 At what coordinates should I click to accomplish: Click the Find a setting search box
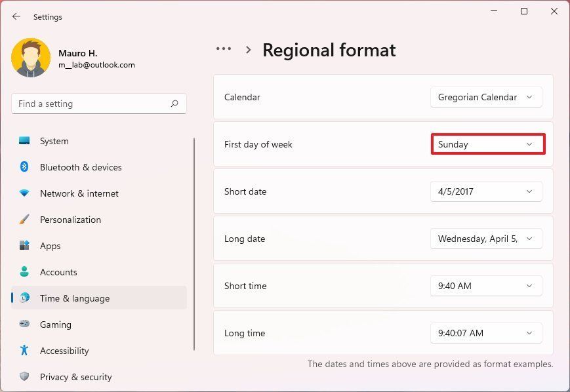tap(98, 104)
